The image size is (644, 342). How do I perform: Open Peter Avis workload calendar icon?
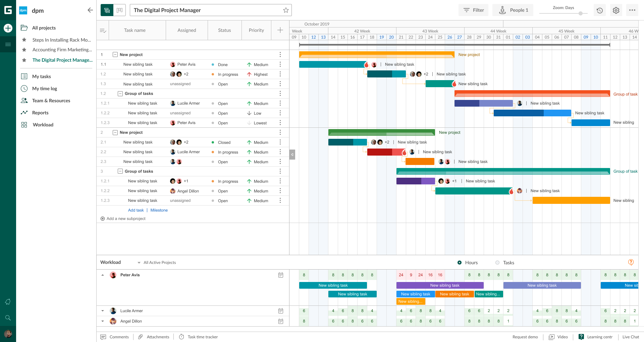[281, 275]
